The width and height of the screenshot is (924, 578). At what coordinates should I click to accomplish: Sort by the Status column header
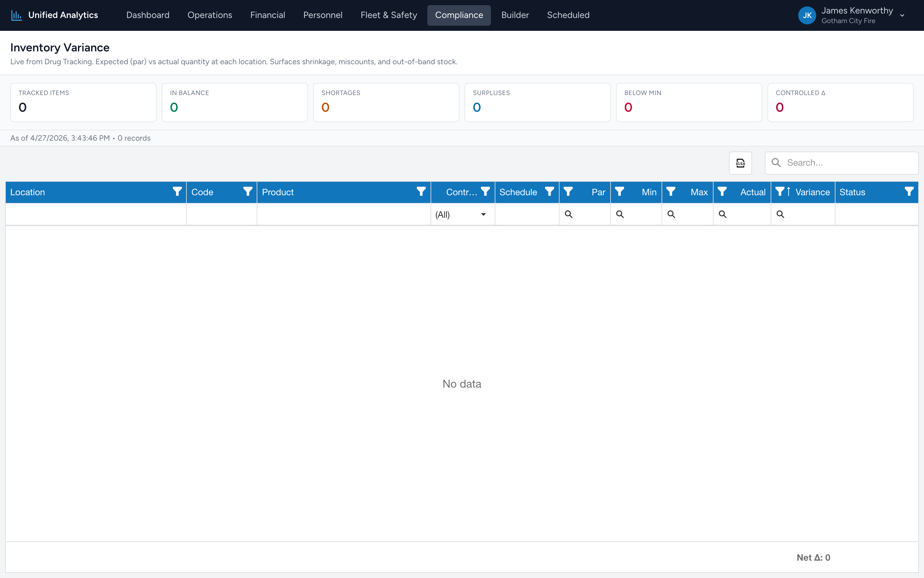coord(852,192)
